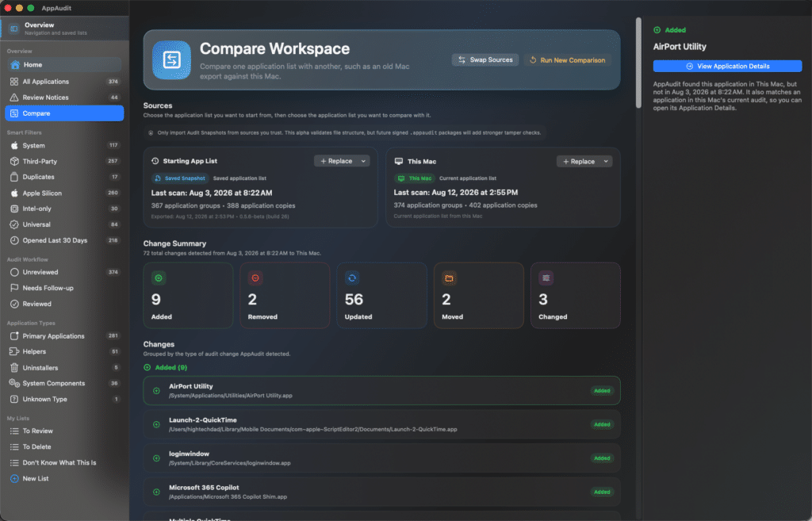Click the Duplicates copy icon
This screenshot has height=521, width=812.
(14, 177)
